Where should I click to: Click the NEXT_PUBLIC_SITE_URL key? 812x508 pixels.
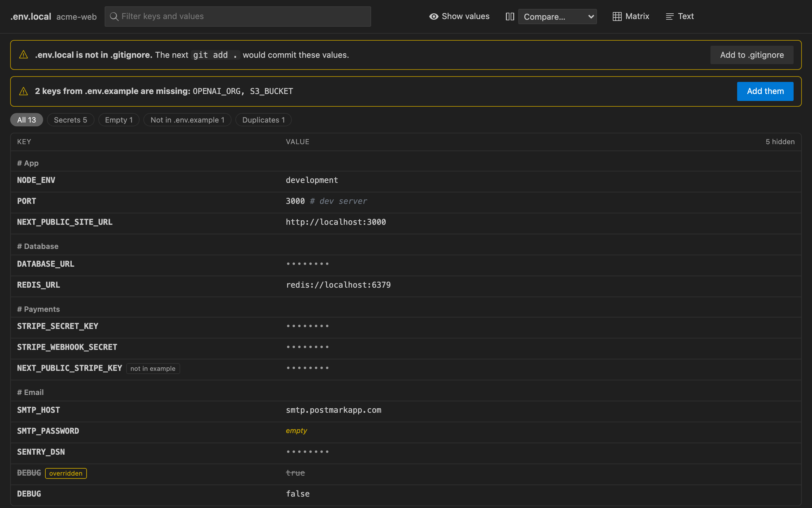tap(65, 222)
